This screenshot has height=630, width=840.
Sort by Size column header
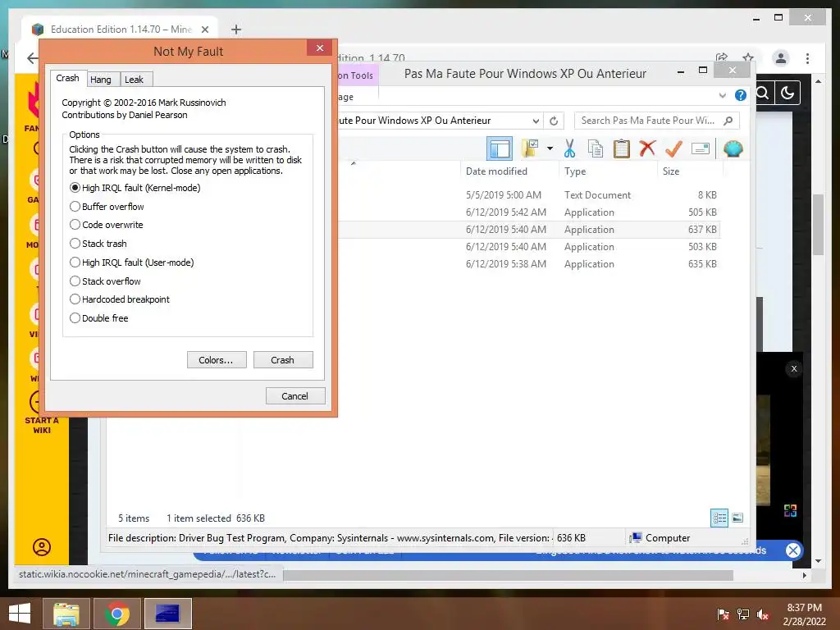pyautogui.click(x=690, y=171)
